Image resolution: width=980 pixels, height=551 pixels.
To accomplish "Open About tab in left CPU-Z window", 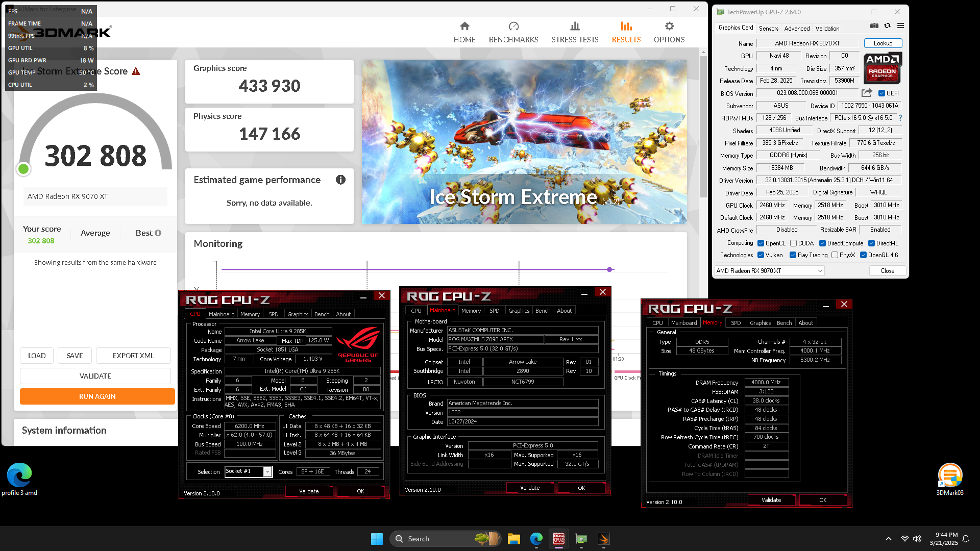I will tap(343, 314).
